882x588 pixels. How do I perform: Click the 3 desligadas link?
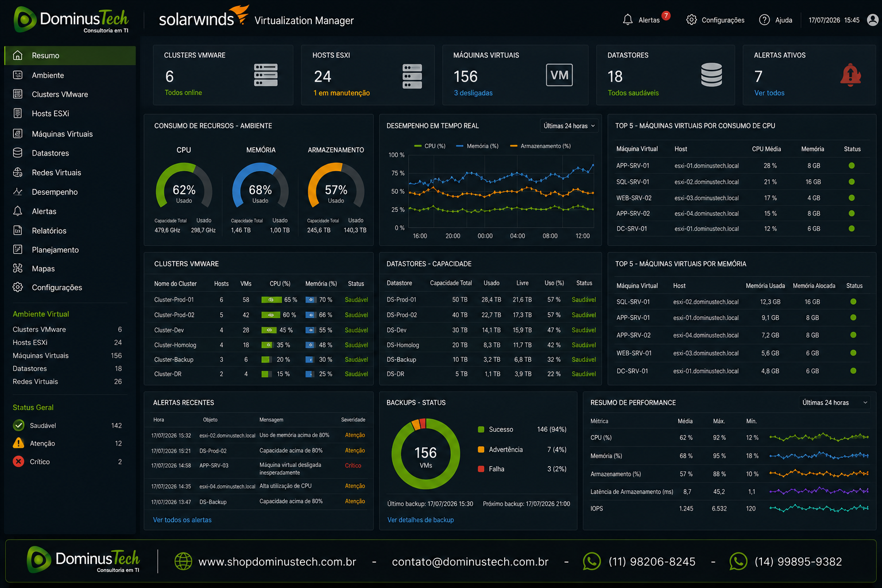473,93
